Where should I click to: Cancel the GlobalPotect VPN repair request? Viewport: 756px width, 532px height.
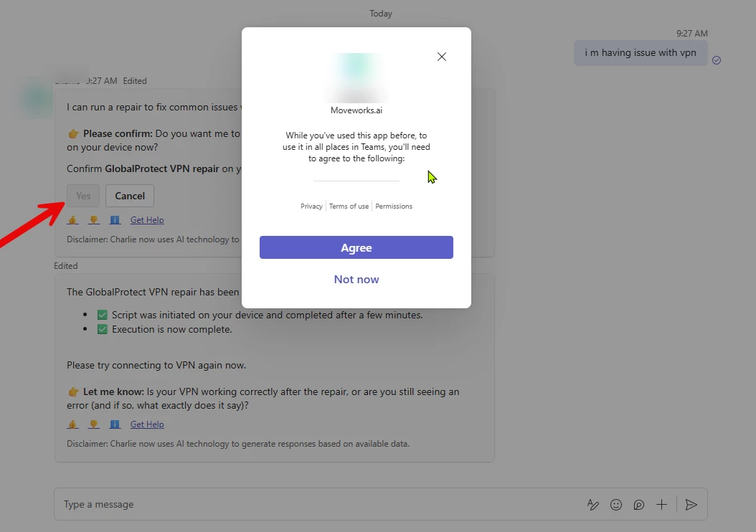(130, 196)
